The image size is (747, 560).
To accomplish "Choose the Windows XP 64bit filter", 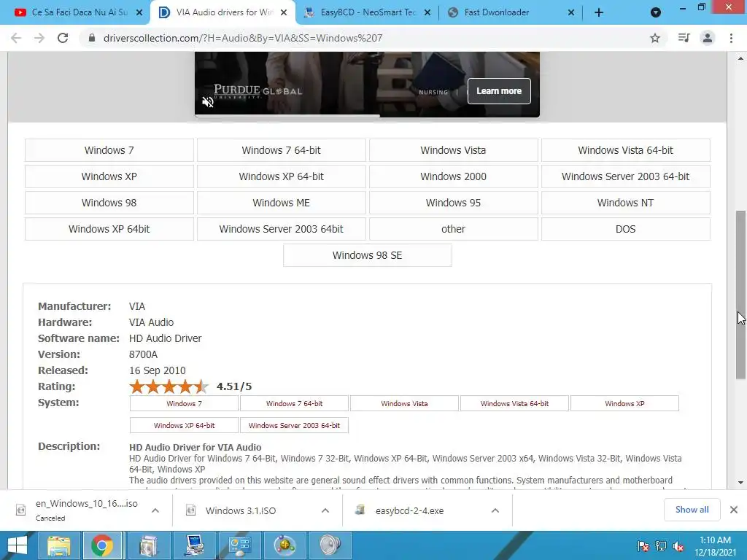I will tap(109, 228).
